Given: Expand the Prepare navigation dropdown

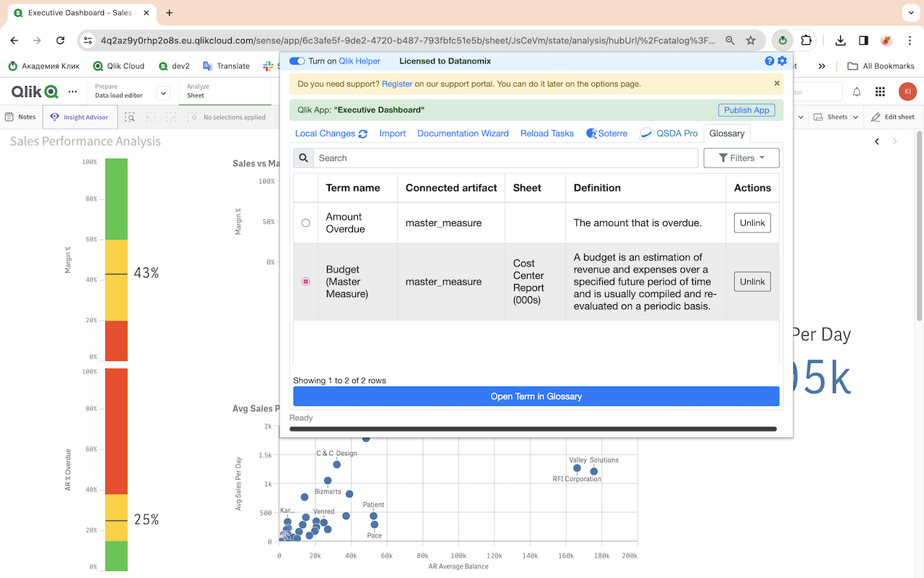Looking at the screenshot, I should 162,92.
